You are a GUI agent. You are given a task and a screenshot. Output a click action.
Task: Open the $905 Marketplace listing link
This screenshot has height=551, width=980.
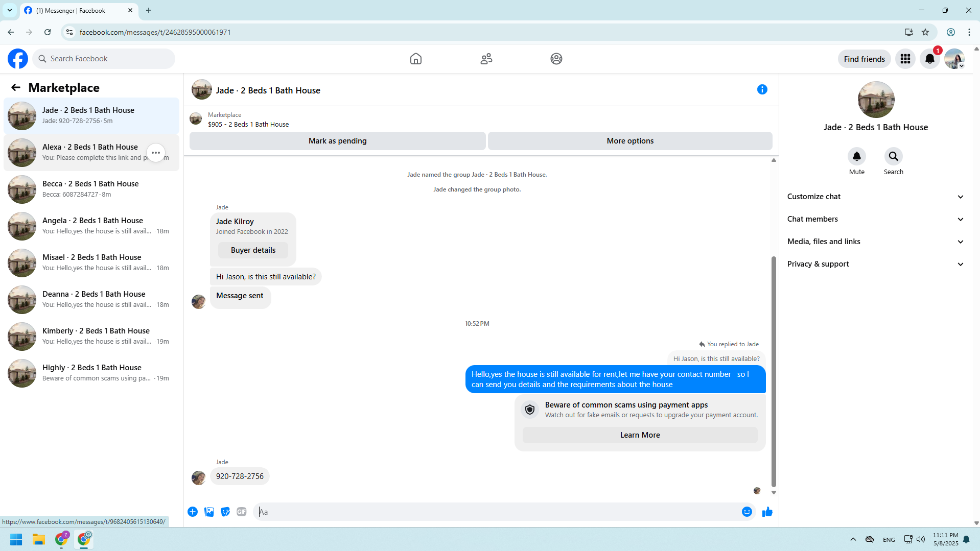click(248, 124)
